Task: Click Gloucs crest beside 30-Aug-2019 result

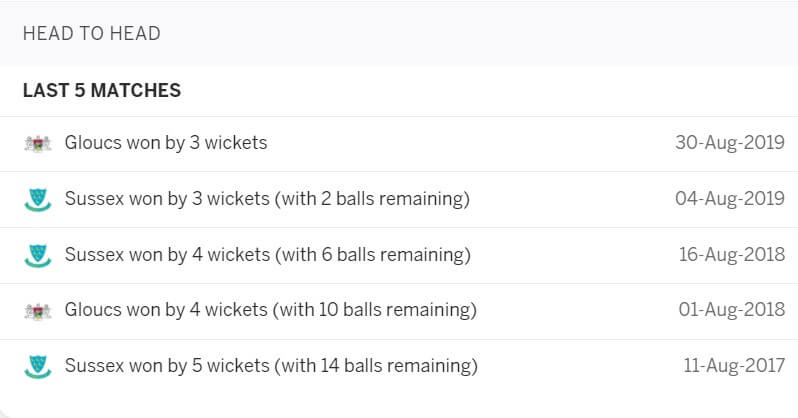Action: tap(38, 144)
